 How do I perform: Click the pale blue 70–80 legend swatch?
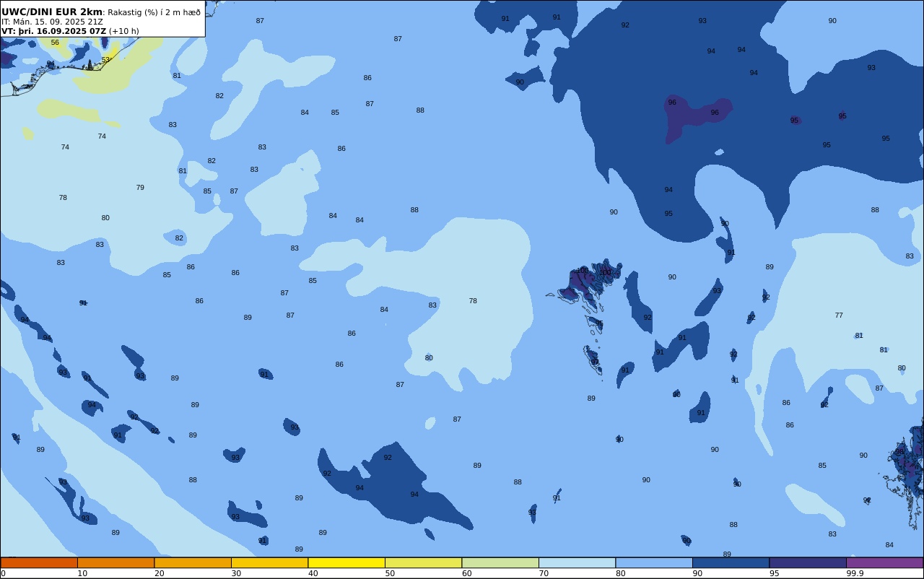click(577, 562)
